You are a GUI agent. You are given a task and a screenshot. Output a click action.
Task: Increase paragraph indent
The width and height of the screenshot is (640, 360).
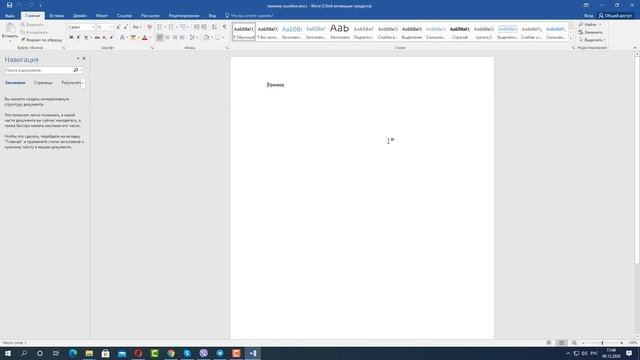[204, 27]
